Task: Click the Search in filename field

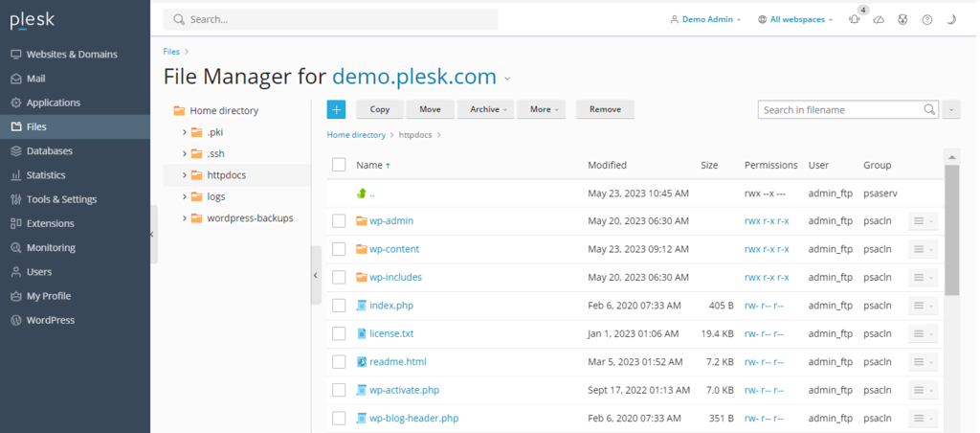Action: [x=840, y=109]
